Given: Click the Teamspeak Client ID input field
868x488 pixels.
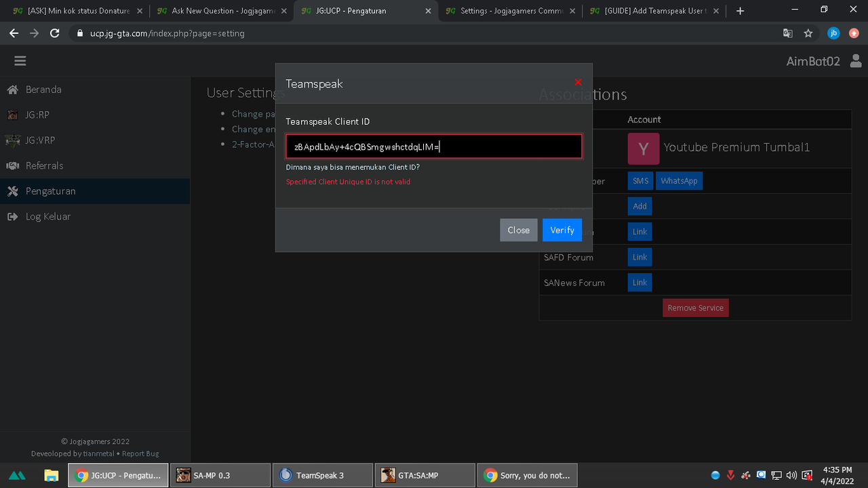Looking at the screenshot, I should [434, 146].
